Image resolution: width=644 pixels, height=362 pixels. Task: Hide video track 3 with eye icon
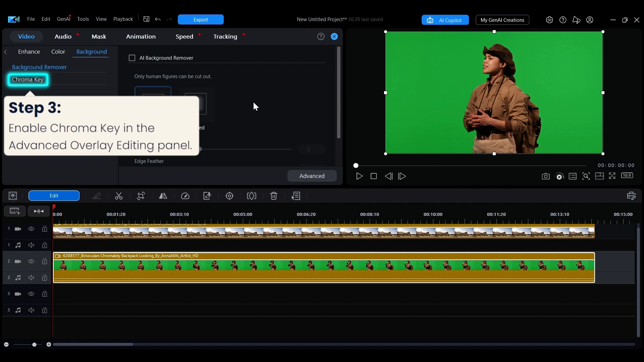(31, 294)
